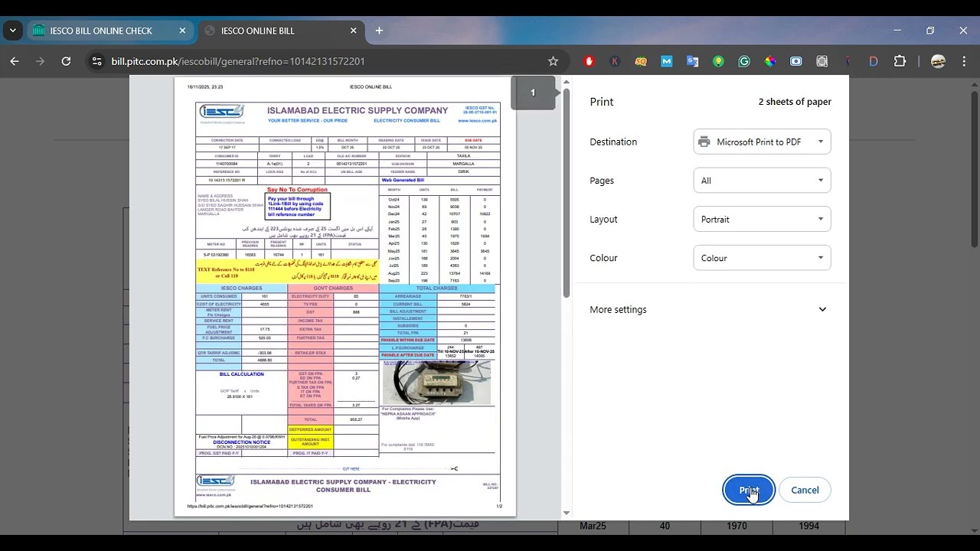
Task: Open Chrome three-dot menu
Action: pos(964,61)
